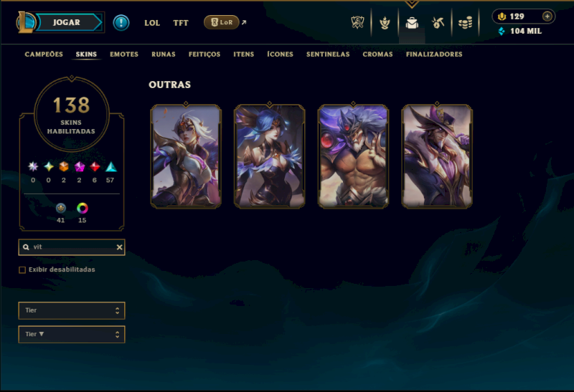This screenshot has height=392, width=574.
Task: Click the League of Legends logo icon
Action: pos(25,22)
